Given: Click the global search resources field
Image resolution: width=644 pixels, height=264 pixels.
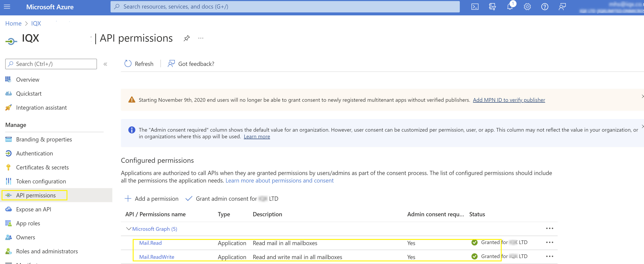Looking at the screenshot, I should tap(285, 7).
